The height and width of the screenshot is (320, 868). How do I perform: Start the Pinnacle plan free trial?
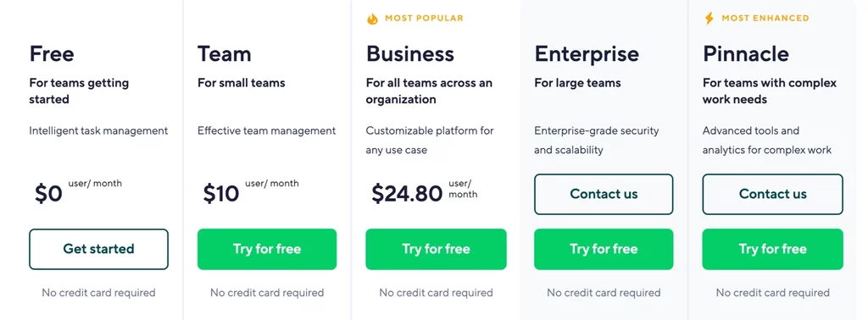pos(773,249)
